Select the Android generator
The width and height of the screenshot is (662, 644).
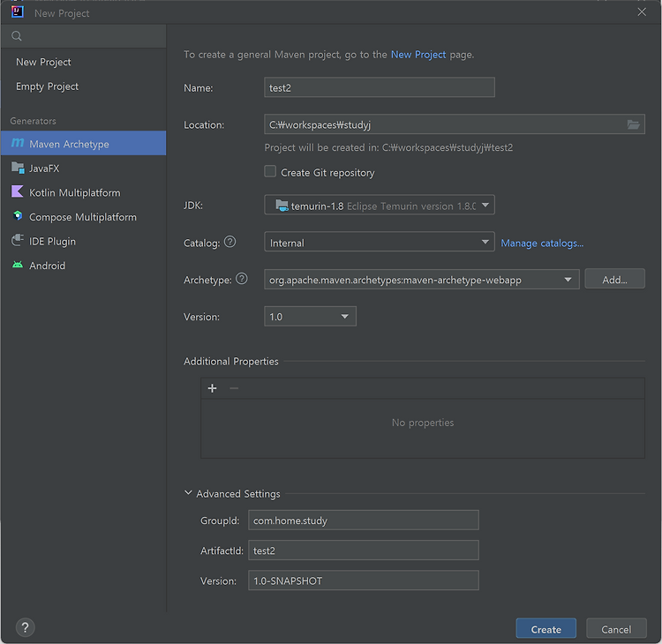(84, 266)
